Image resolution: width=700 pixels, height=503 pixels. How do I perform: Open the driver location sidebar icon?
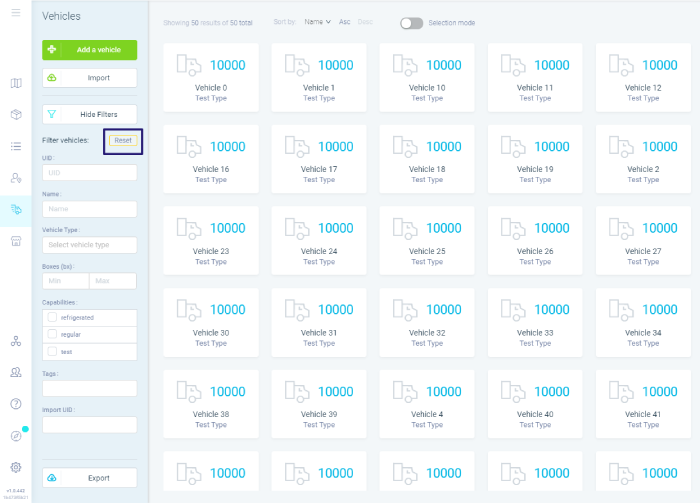16,178
